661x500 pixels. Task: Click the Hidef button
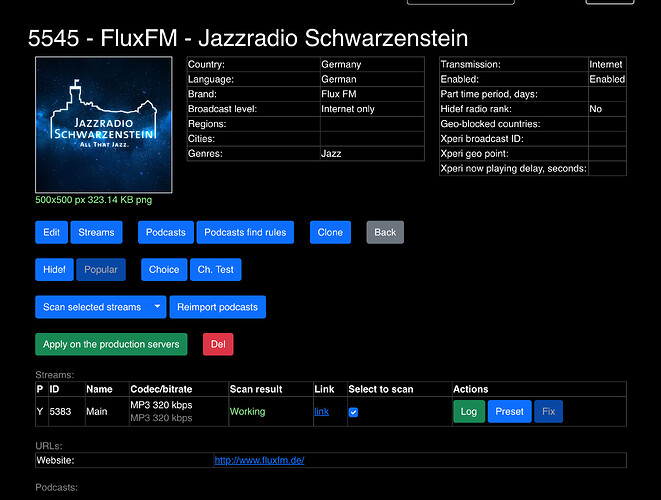pyautogui.click(x=54, y=269)
